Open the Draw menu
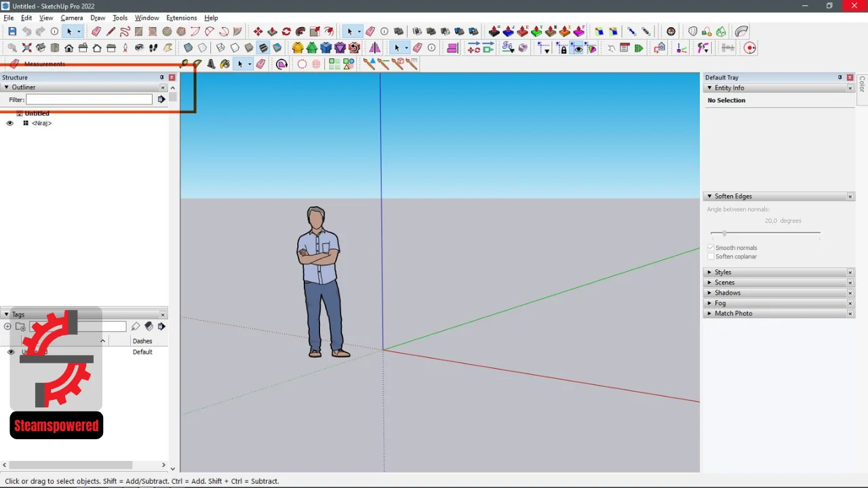868x488 pixels. click(x=98, y=18)
